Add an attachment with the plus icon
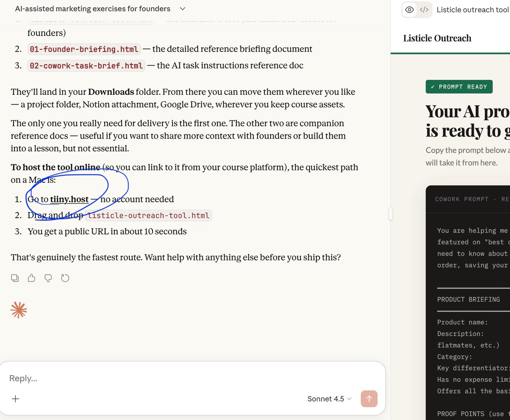The height and width of the screenshot is (420, 510). (15, 399)
